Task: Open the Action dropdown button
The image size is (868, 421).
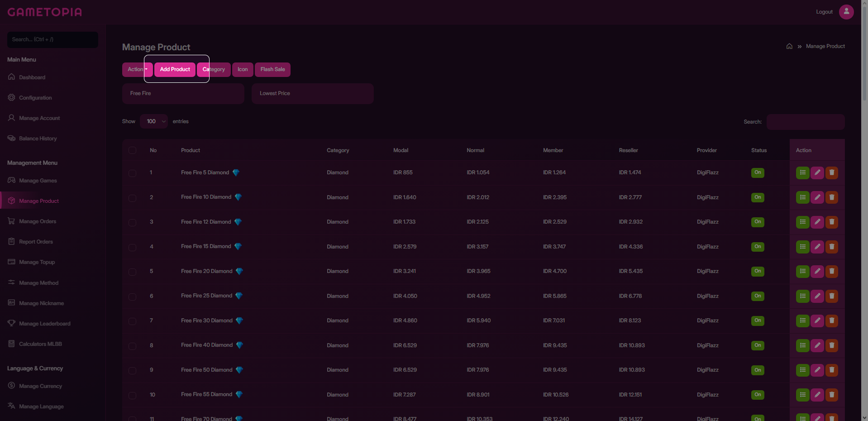Action: point(137,69)
